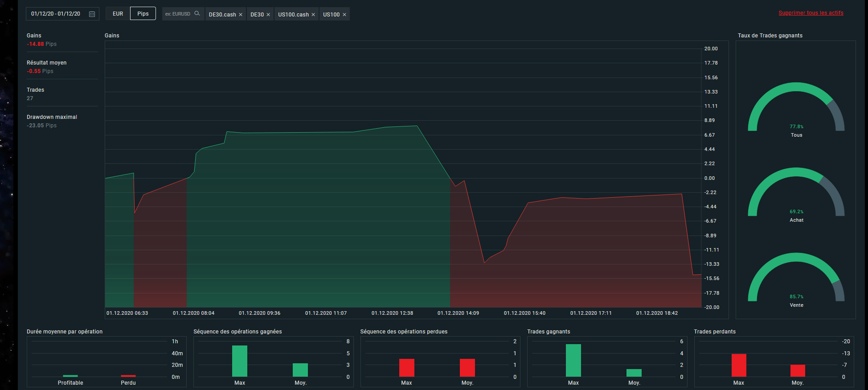This screenshot has width=868, height=390.
Task: Switch results display to Pips
Action: click(143, 14)
